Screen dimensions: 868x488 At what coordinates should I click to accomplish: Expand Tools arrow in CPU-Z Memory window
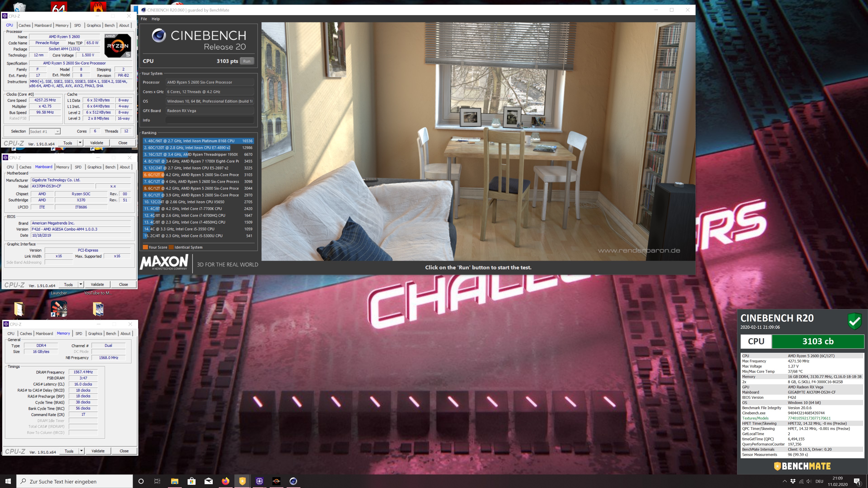82,451
